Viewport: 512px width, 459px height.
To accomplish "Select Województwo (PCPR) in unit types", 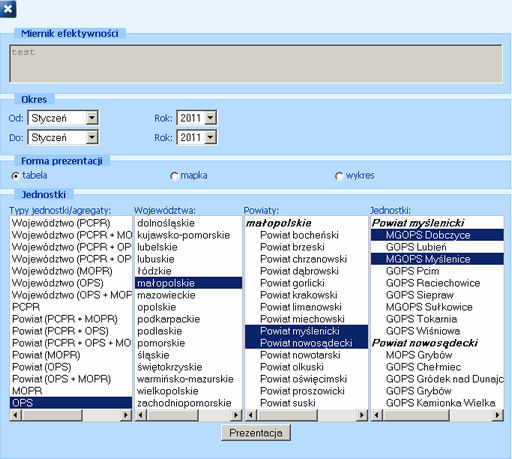I will click(x=71, y=223).
